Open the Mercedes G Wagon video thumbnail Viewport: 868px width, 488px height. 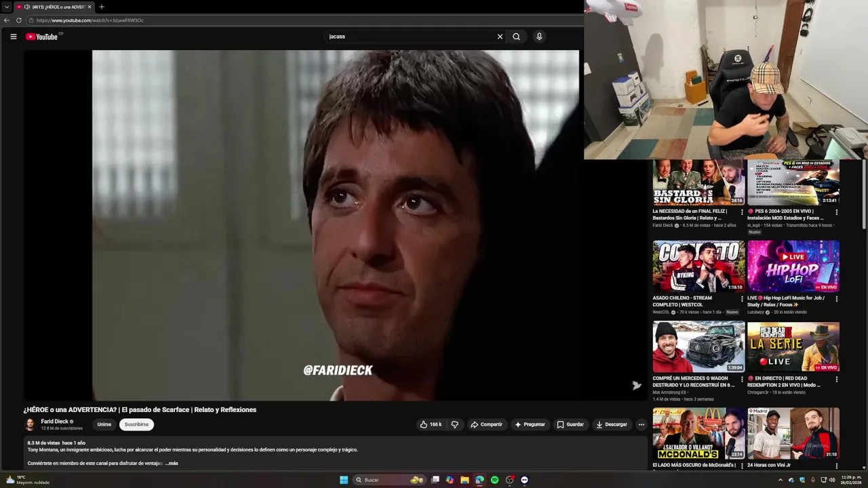(698, 346)
